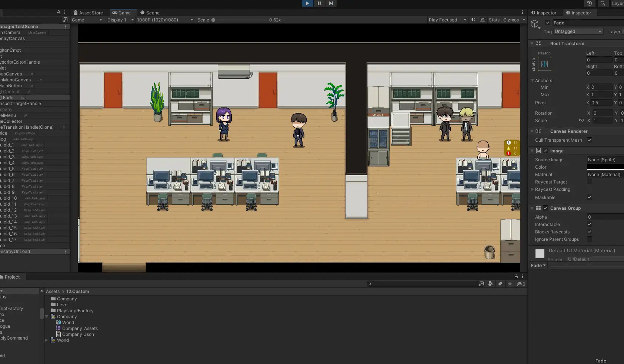624x364 pixels.
Task: Toggle the mute audio speaker icon
Action: 473,20
